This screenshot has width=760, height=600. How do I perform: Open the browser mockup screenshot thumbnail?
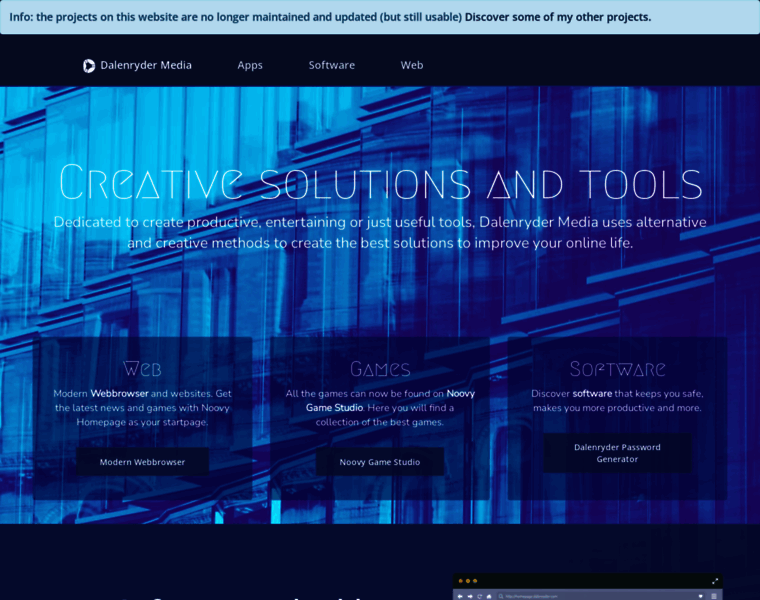click(587, 587)
